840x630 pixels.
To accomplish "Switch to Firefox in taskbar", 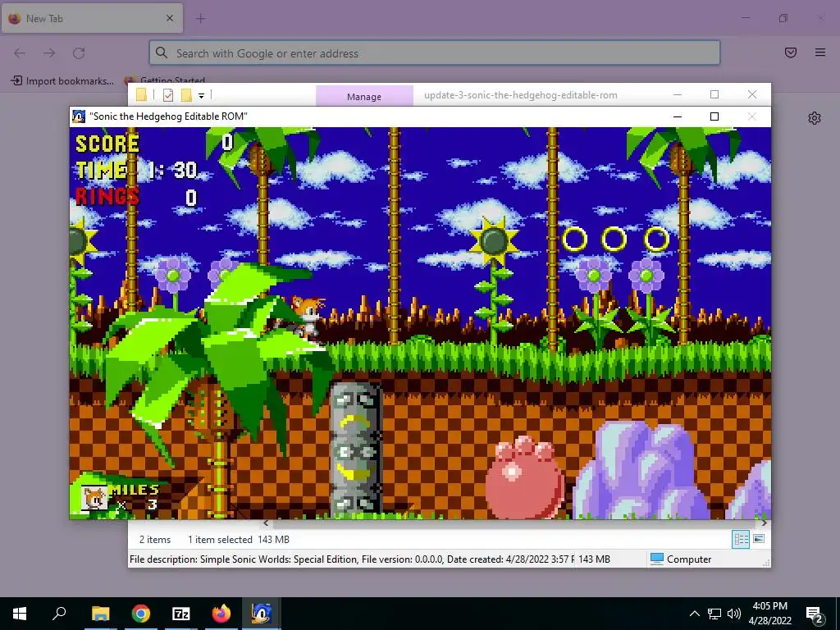I will (x=221, y=614).
